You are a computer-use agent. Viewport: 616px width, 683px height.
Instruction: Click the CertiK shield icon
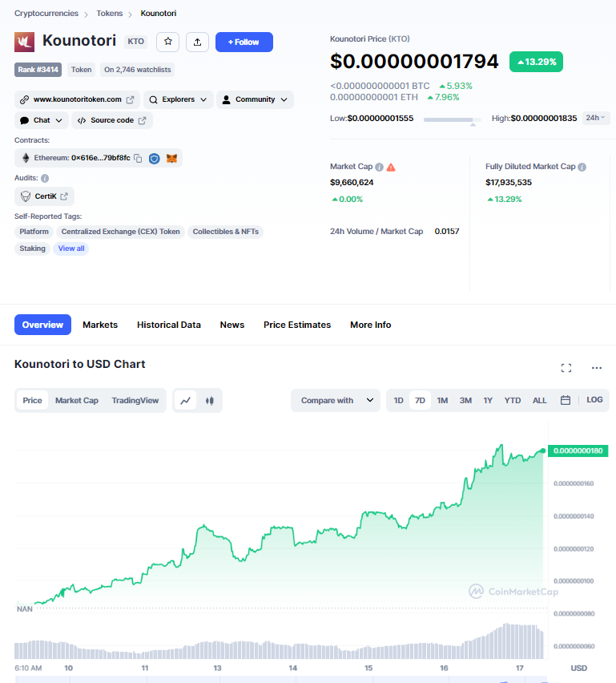coord(26,196)
